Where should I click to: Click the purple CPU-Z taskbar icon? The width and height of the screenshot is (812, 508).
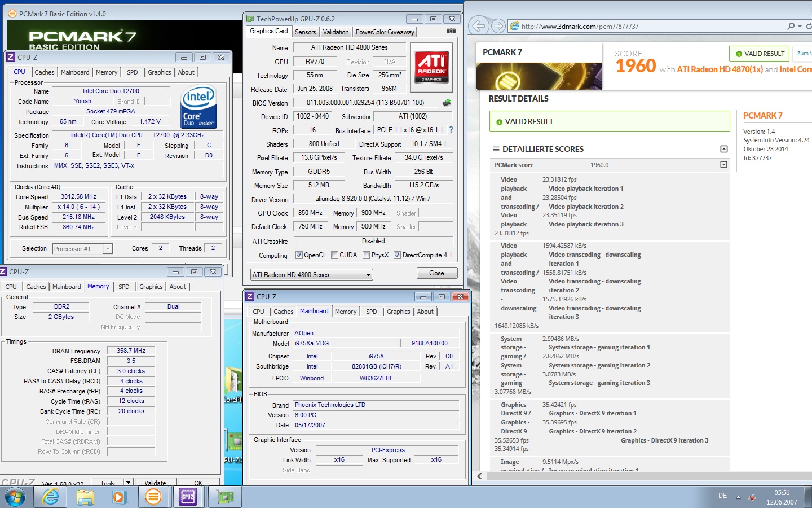pos(188,497)
